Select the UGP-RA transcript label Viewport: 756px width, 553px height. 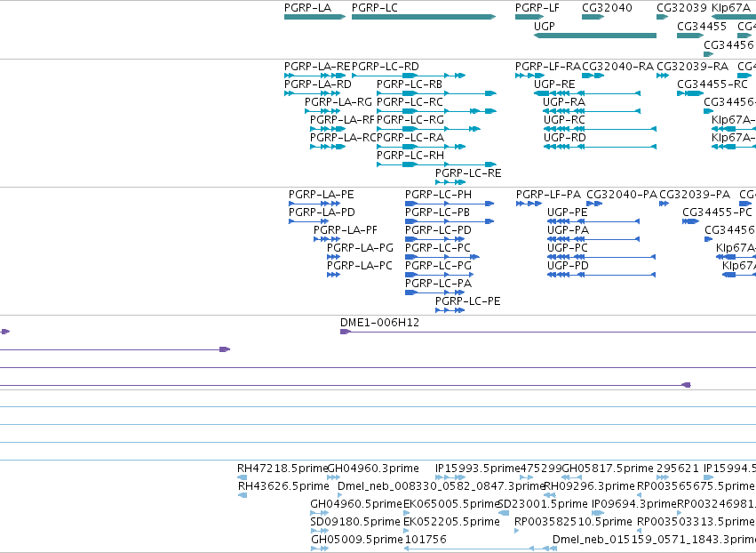[564, 102]
